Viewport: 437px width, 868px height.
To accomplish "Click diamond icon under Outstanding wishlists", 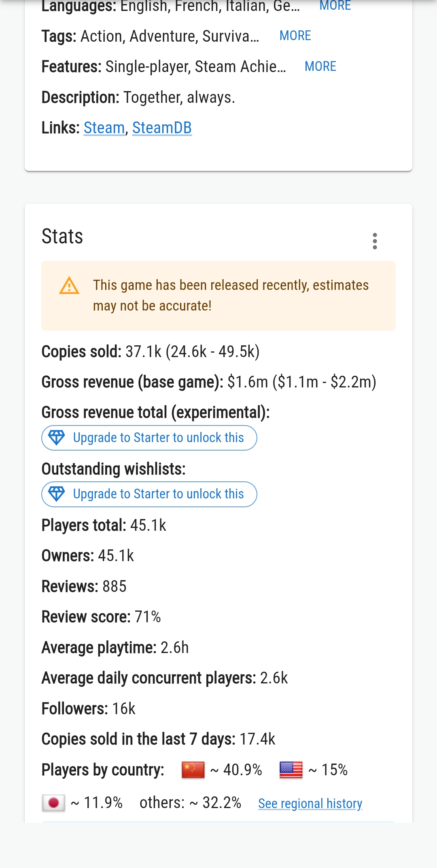I will [x=56, y=494].
